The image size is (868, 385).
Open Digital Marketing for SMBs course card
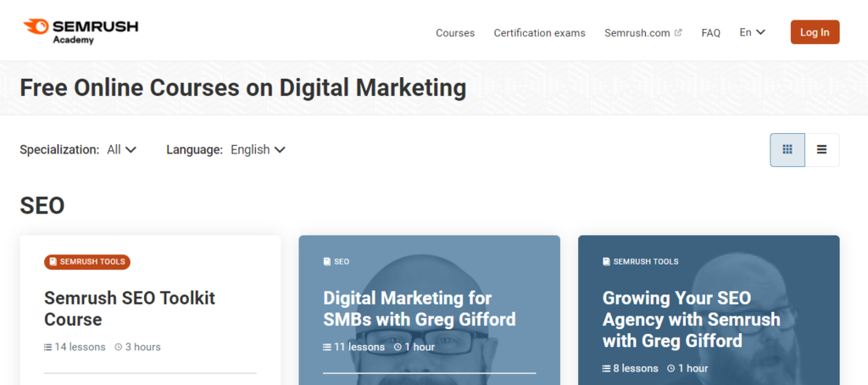[420, 309]
